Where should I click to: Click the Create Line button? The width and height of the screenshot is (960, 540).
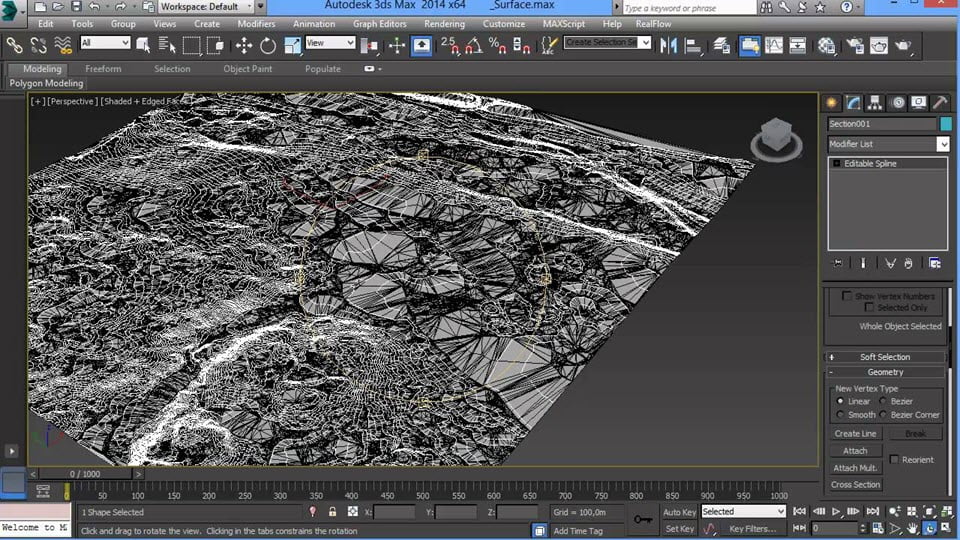pos(855,433)
